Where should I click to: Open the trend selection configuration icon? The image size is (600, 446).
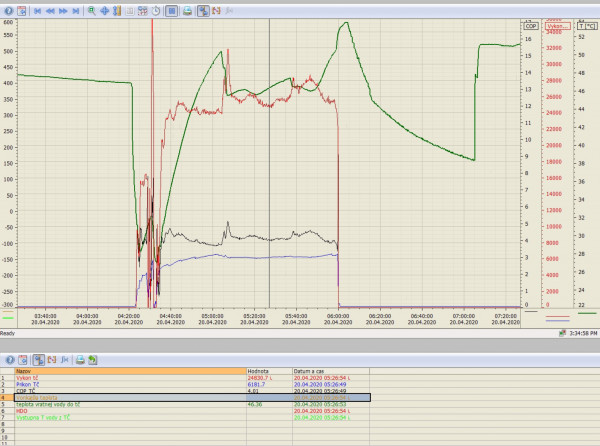pyautogui.click(x=143, y=11)
